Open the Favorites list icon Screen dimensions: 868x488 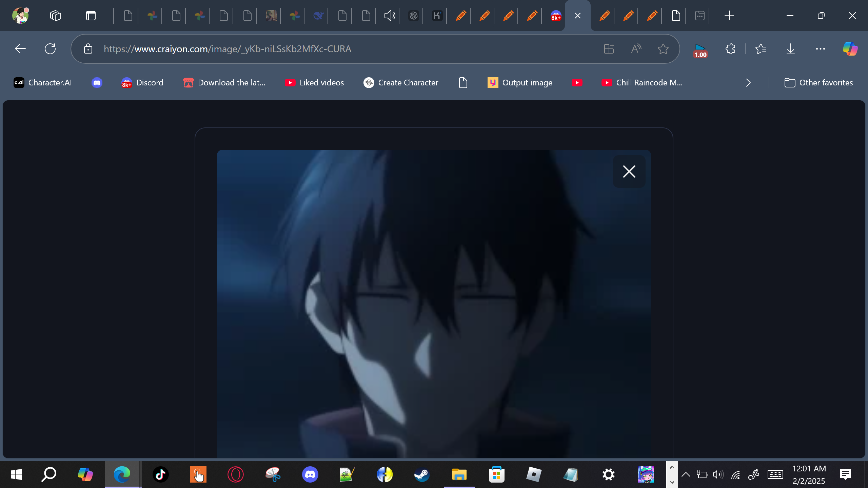761,49
